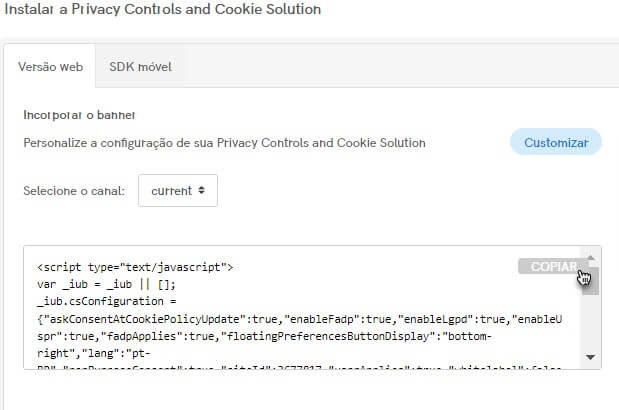Click the code box scrollbar down arrow
The width and height of the screenshot is (619, 410).
coord(591,357)
